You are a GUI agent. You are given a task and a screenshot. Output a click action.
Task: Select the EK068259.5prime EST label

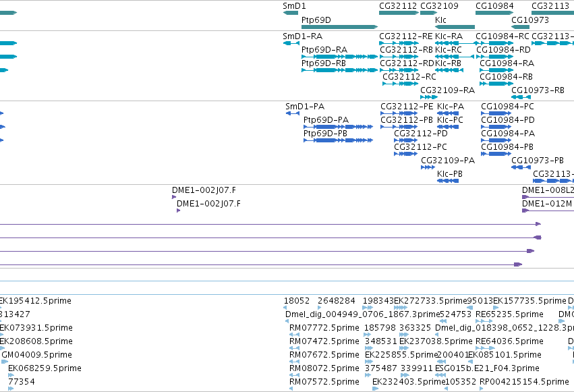45,368
